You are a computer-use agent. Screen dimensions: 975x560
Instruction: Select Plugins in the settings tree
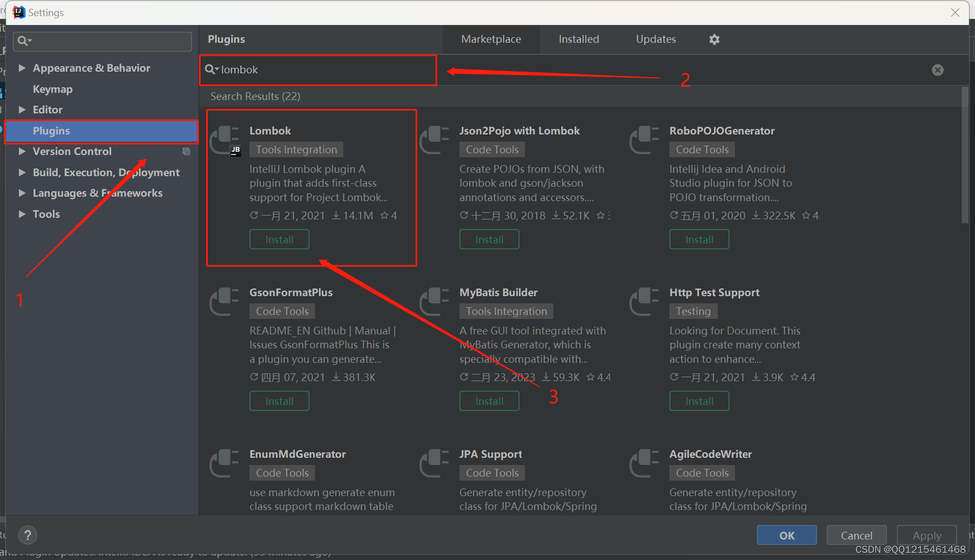(x=102, y=131)
